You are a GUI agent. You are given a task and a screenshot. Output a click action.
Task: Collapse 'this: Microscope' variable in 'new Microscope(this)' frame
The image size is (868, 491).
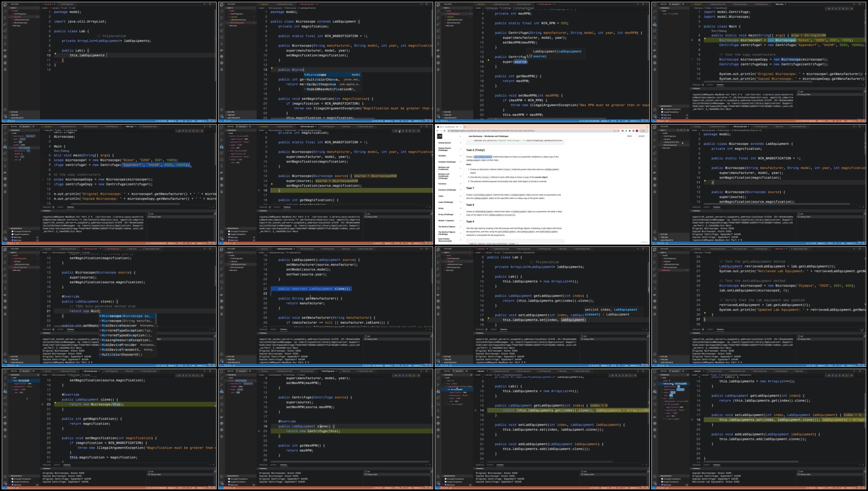12,380
